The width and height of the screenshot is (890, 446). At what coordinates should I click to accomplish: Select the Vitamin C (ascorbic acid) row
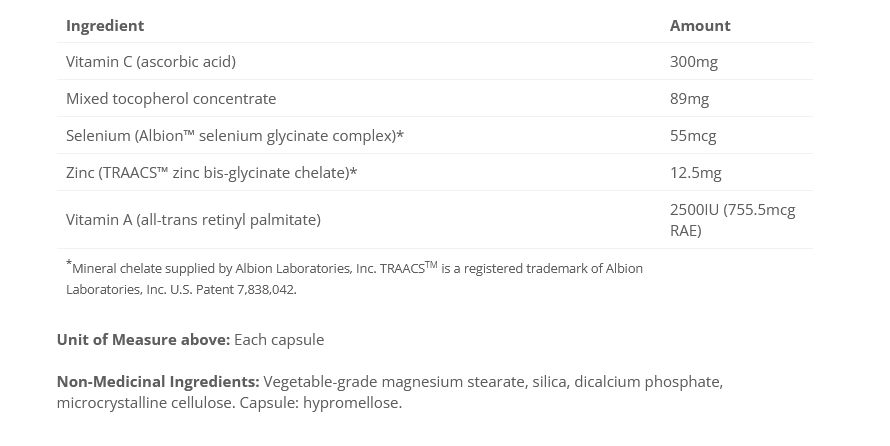pos(151,62)
